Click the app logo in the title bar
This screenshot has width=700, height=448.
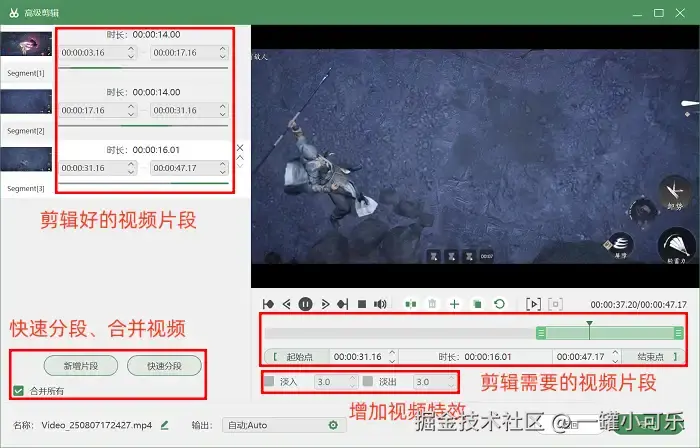pos(14,13)
